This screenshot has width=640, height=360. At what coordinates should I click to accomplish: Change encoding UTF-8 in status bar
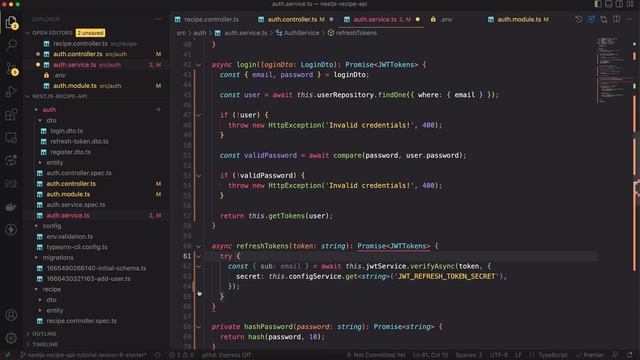498,355
